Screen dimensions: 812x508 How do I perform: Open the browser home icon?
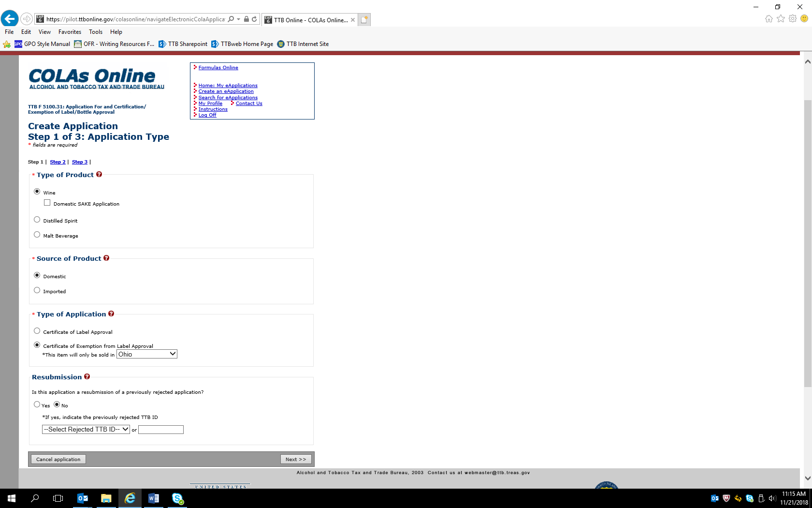[768, 19]
